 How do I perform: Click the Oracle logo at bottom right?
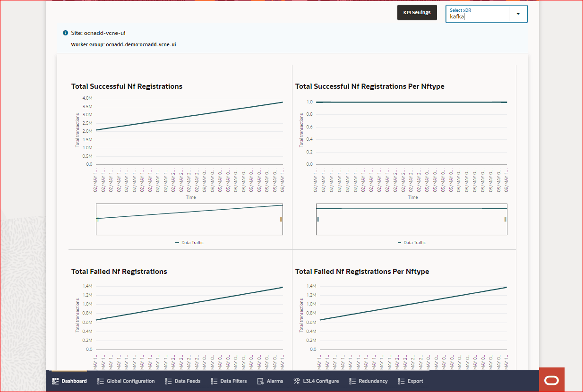[x=552, y=379]
